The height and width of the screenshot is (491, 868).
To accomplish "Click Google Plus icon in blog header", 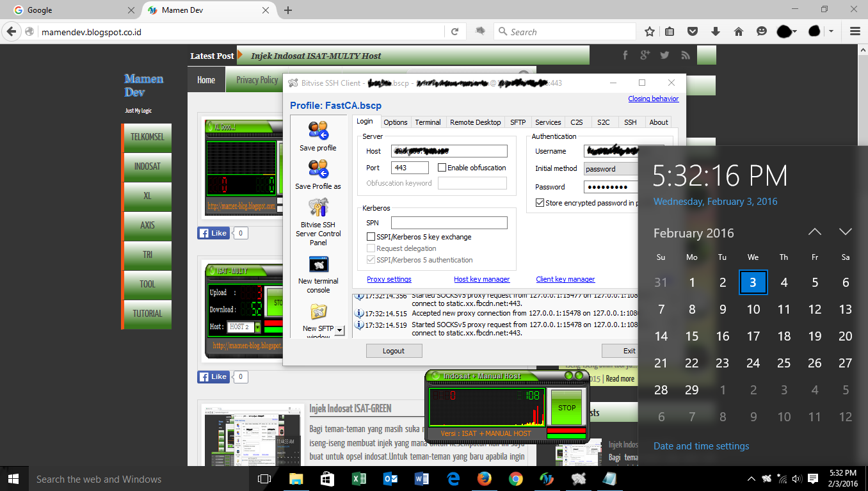I will tap(645, 56).
